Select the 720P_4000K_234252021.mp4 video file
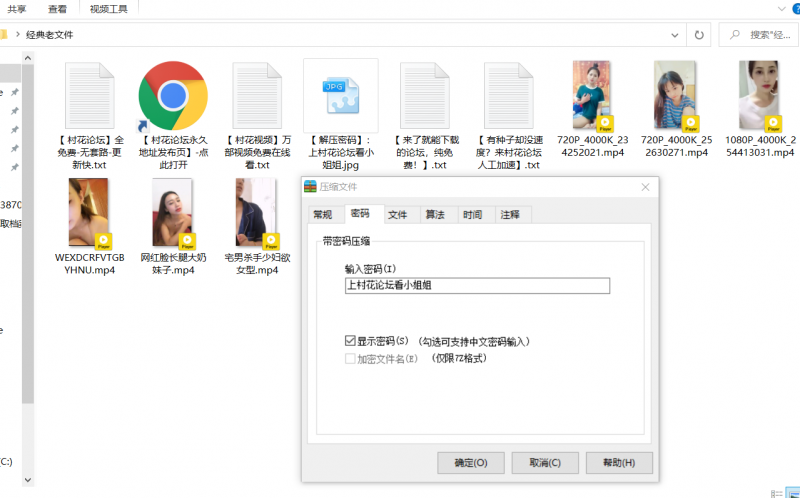This screenshot has height=498, width=800. (x=592, y=96)
